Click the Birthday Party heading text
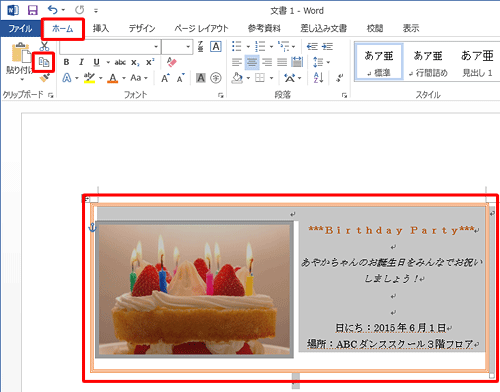 point(392,230)
